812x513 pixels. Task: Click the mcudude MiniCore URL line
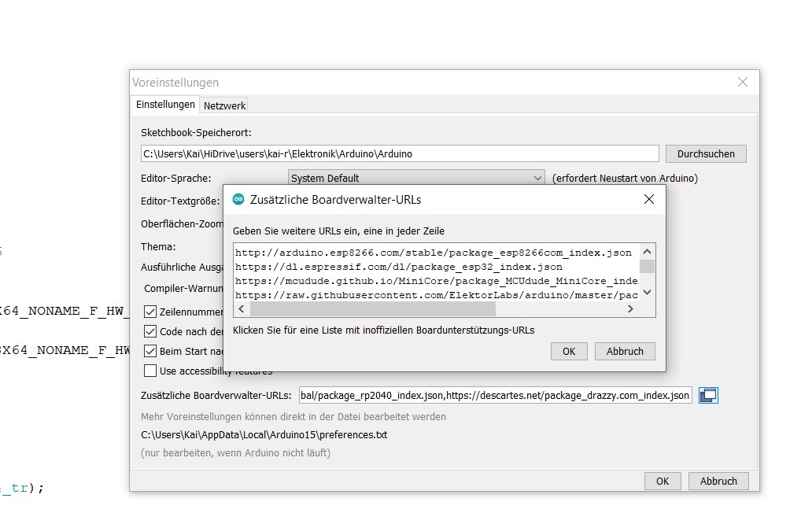[437, 281]
